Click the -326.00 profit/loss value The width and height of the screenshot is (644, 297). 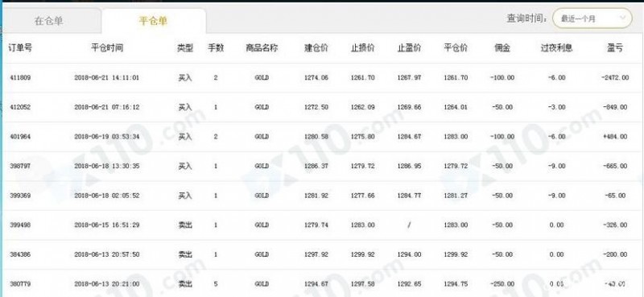(x=615, y=225)
